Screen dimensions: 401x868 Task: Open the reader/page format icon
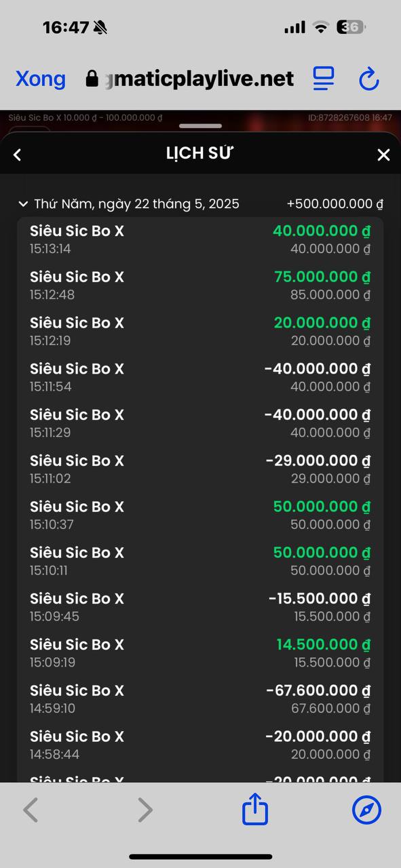tap(324, 79)
